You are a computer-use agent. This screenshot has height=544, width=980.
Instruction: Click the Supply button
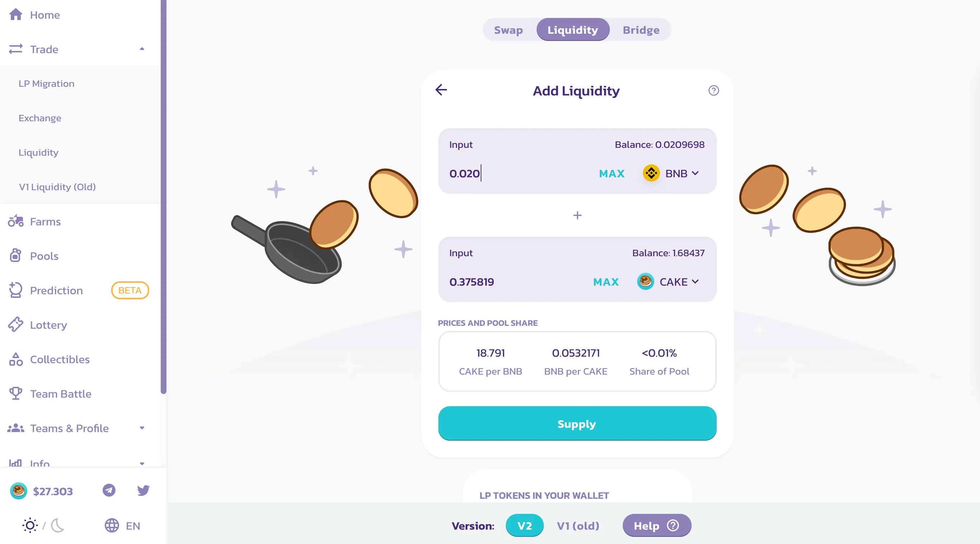[x=576, y=423]
